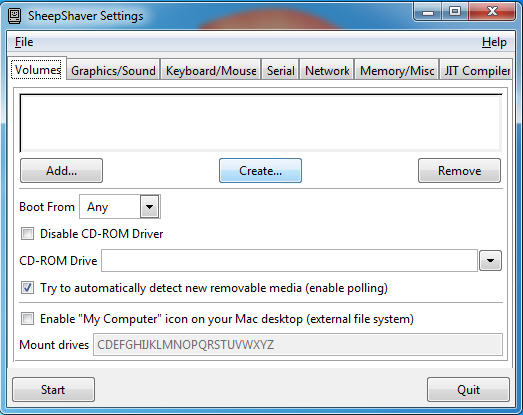The image size is (523, 415).
Task: Click inside the CD-ROM Drive text field
Action: pyautogui.click(x=290, y=261)
